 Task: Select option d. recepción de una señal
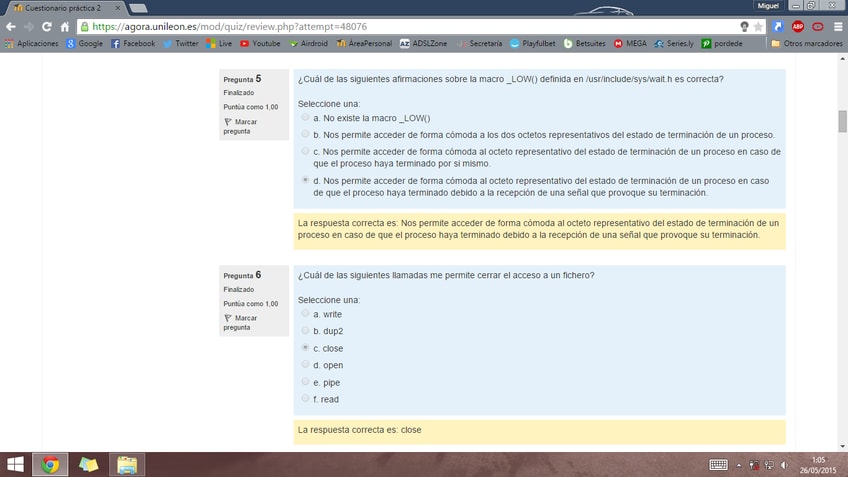tap(306, 180)
